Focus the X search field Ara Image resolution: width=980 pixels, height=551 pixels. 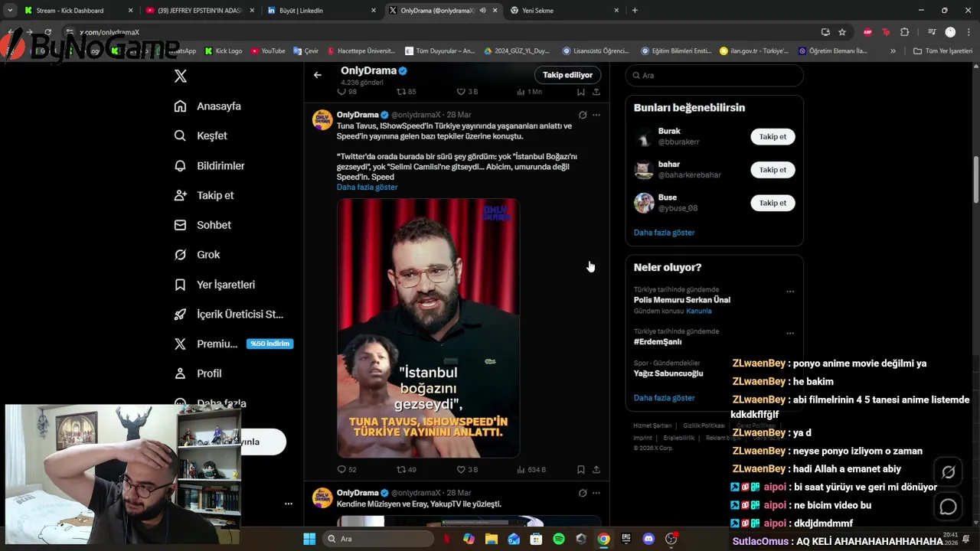click(714, 75)
